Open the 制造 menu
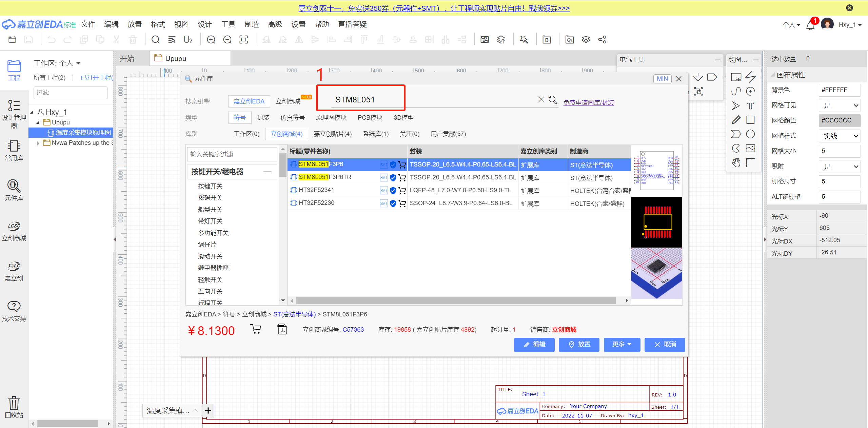This screenshot has height=428, width=868. [252, 24]
